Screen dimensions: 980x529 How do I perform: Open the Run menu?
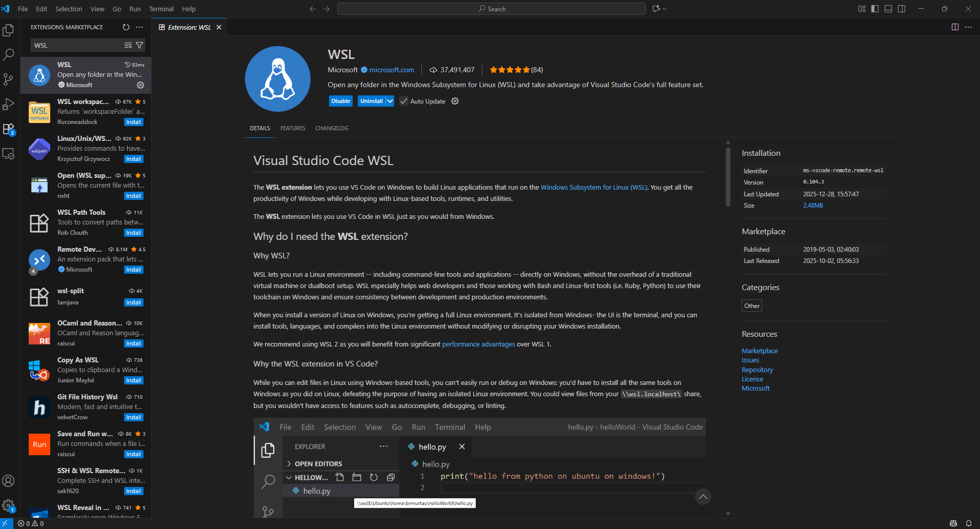tap(135, 9)
